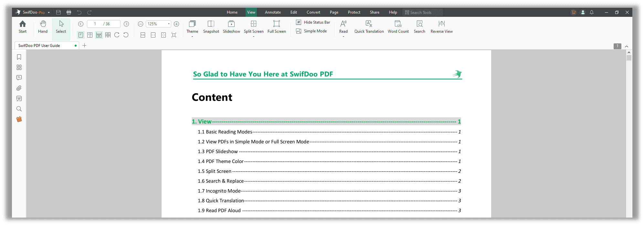The height and width of the screenshot is (226, 644).
Task: Click the orange gift box icon
Action: (19, 119)
